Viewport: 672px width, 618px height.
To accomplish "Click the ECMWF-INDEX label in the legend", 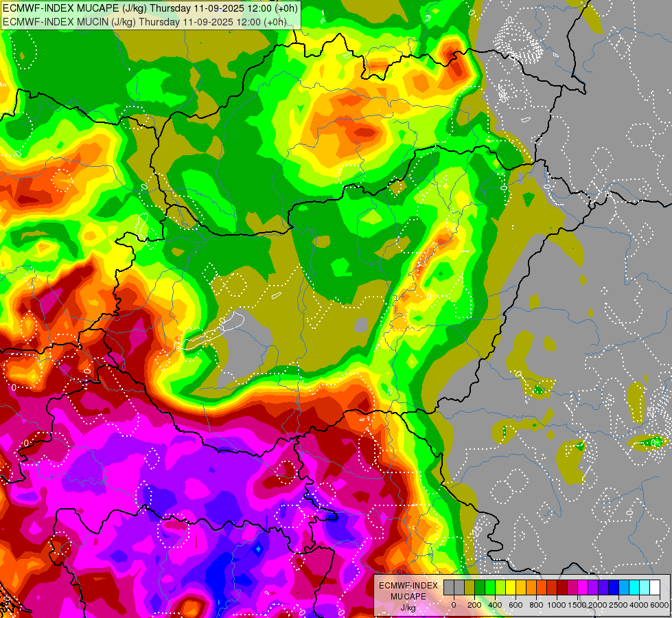I will [408, 586].
